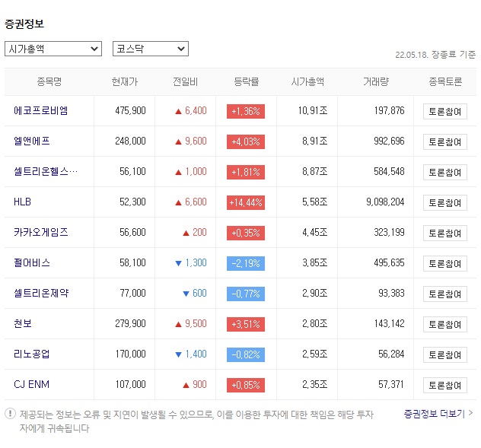Join discussion for 펄어비스
This screenshot has height=448, width=481.
[x=445, y=263]
